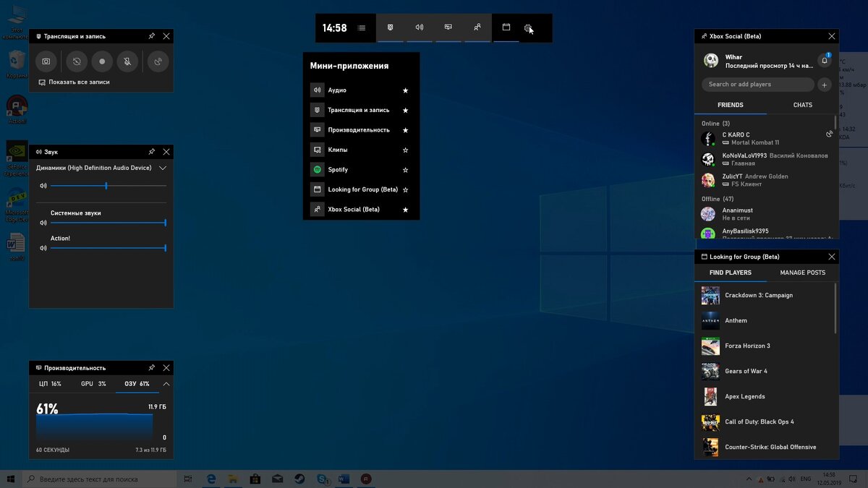Screen dimensions: 868x488
Task: Toggle the Audio widget in the top bar
Action: [x=420, y=27]
